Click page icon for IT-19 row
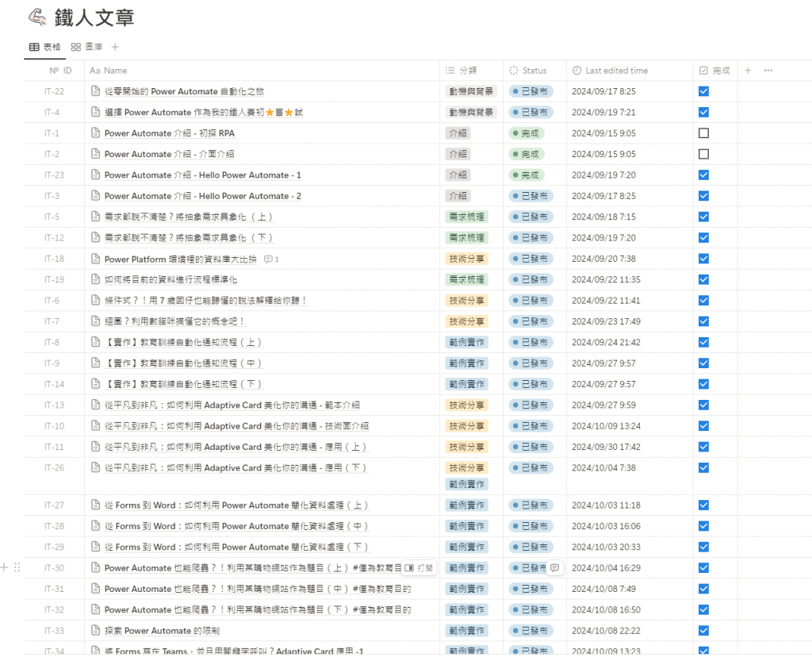 95,279
